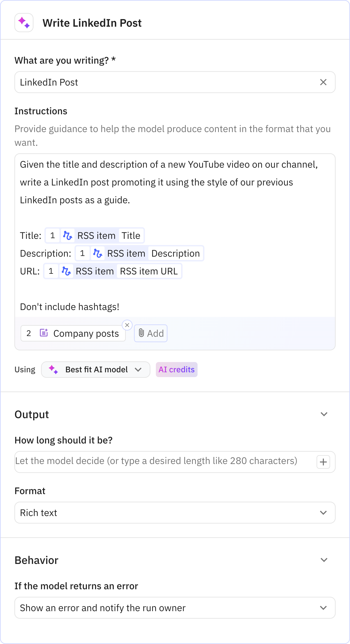
Task: Collapse the Behavior section
Action: 324,560
